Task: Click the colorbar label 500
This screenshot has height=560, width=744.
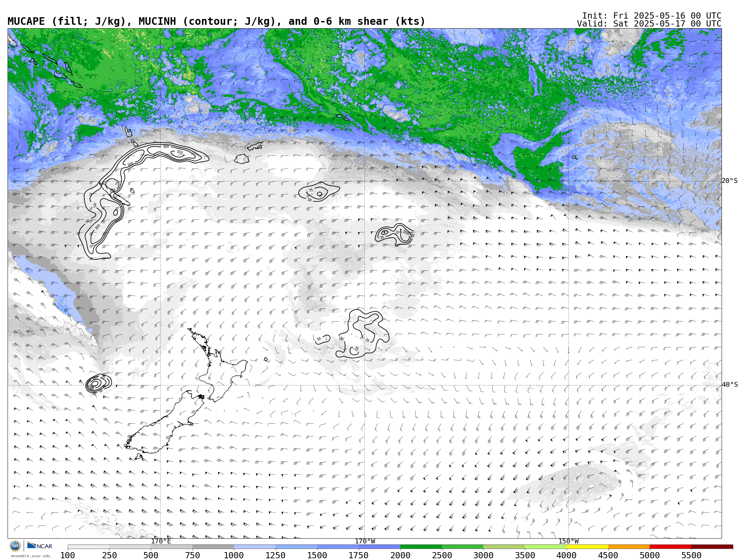Action: (151, 555)
